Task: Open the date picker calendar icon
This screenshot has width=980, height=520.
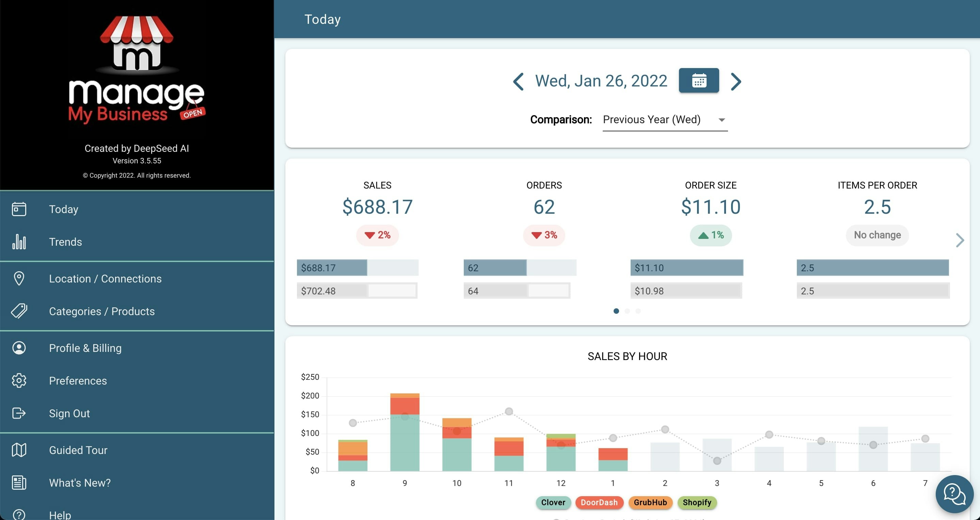Action: [x=698, y=81]
